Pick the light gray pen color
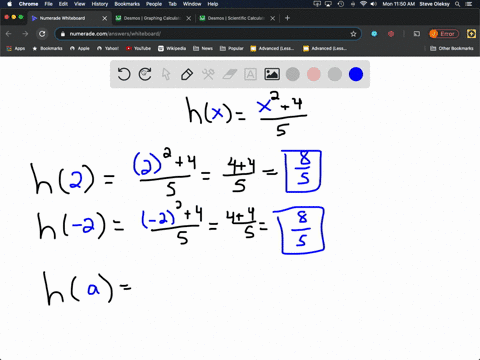Image resolution: width=480 pixels, height=360 pixels. (335, 74)
